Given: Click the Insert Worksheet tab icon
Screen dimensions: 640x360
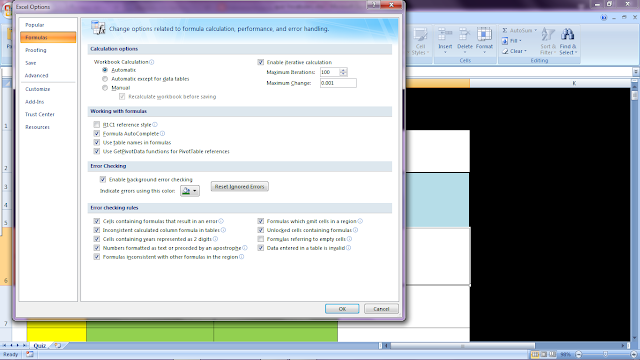Looking at the screenshot, I should [58, 346].
